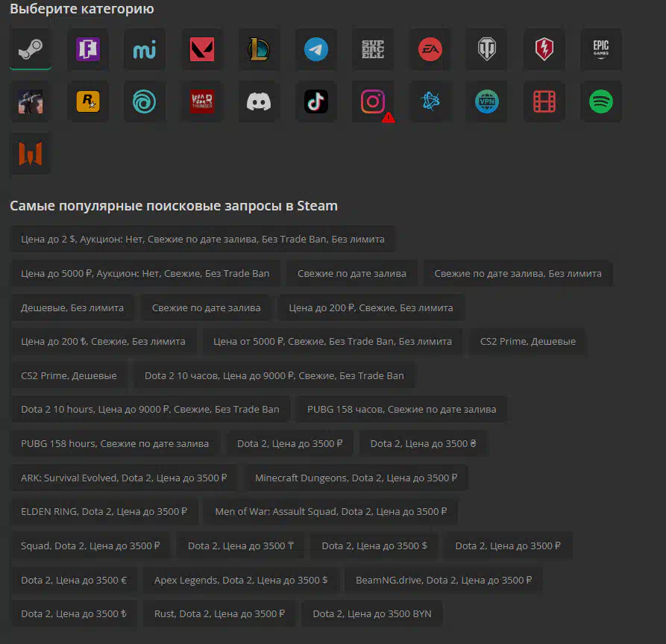The width and height of the screenshot is (666, 644).
Task: Click the 'Dota 2 10 часов' query
Action: (x=274, y=376)
